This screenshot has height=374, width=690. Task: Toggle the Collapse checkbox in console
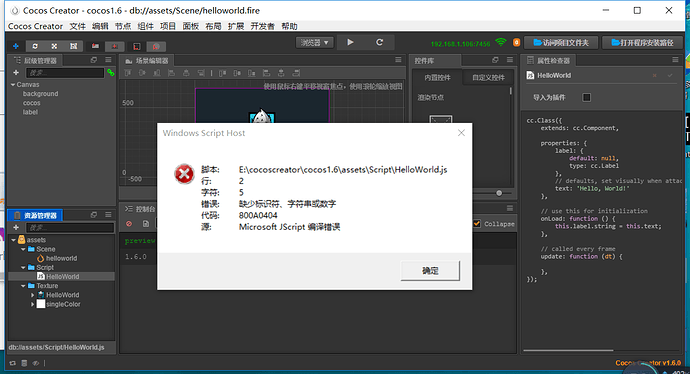tap(477, 224)
